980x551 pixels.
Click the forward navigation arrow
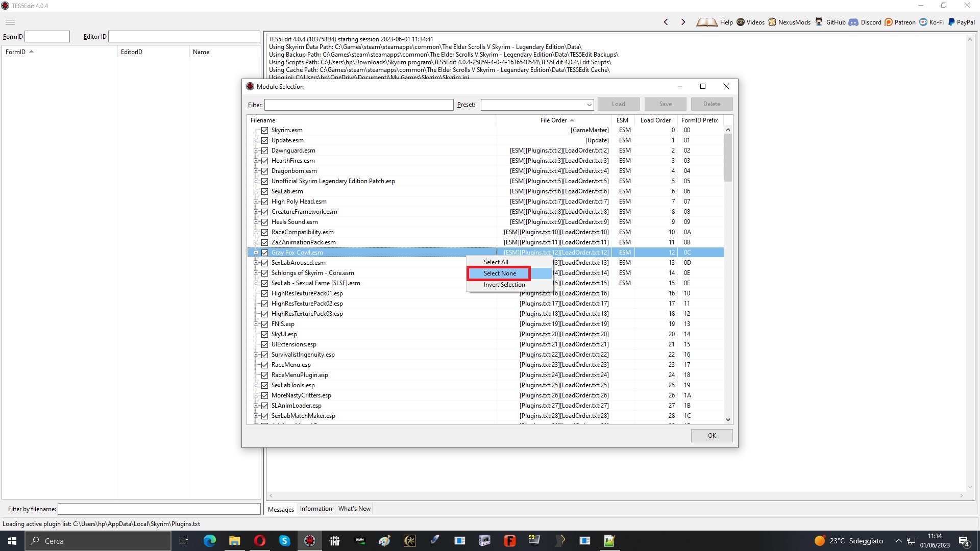click(x=683, y=22)
